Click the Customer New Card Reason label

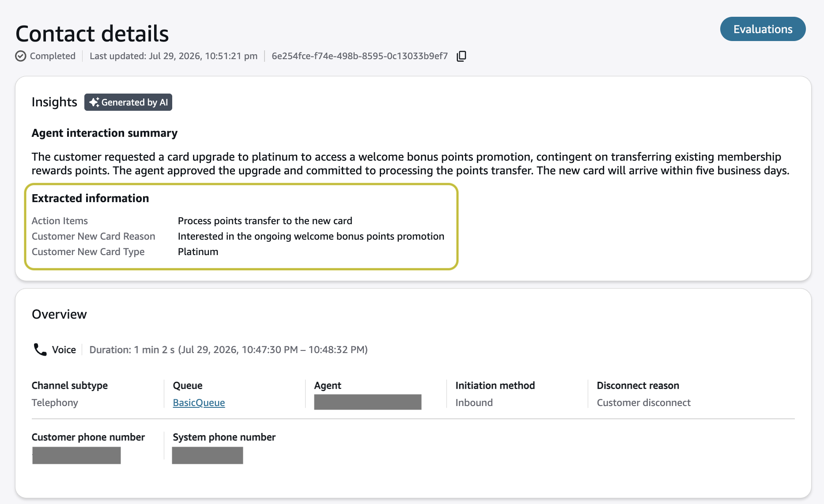[x=94, y=236]
